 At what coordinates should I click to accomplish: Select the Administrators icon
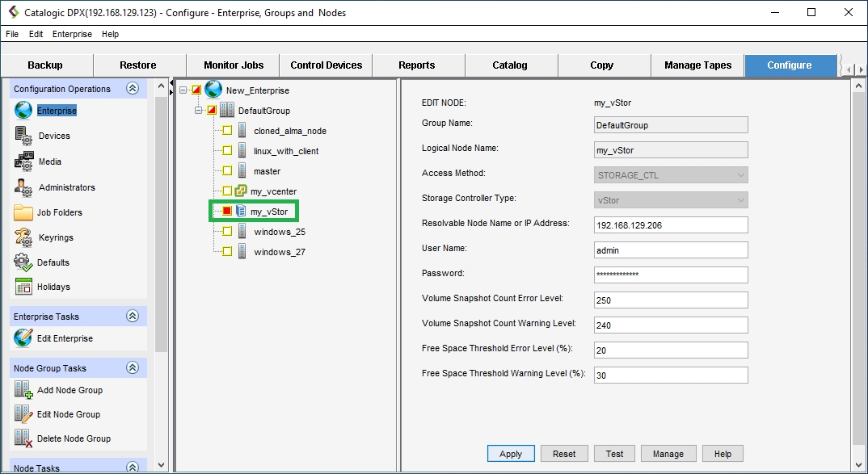tap(23, 187)
